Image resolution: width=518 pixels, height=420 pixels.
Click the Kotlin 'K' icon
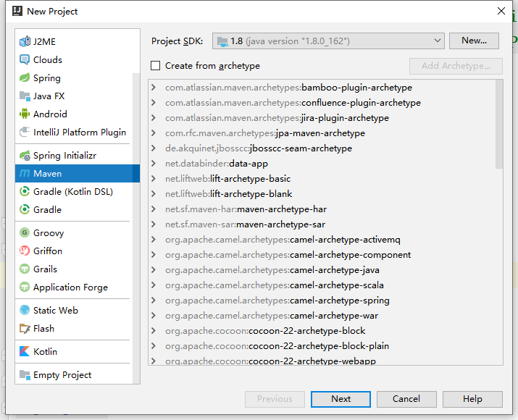pos(25,352)
